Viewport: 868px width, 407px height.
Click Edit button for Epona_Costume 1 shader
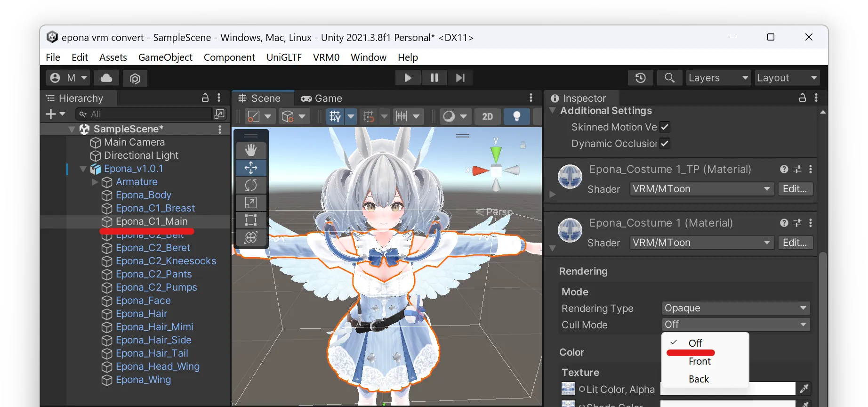pos(795,243)
